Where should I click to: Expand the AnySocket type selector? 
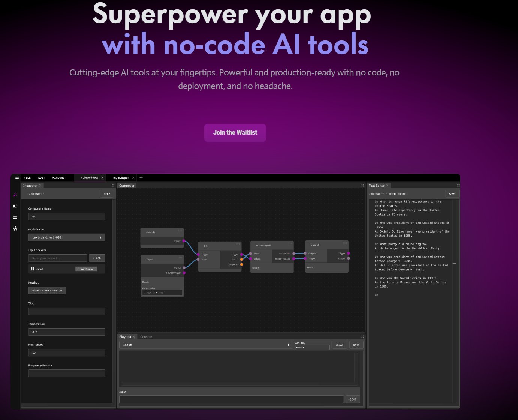(x=86, y=269)
